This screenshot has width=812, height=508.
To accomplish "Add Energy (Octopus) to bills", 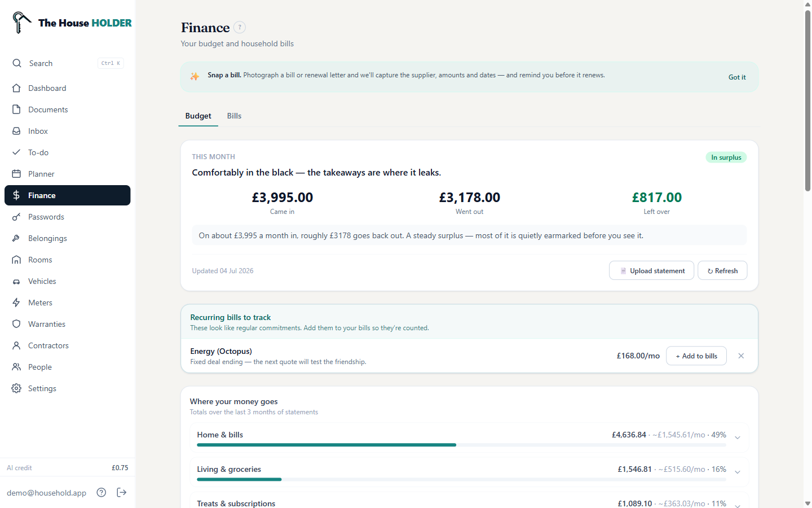I will pos(696,356).
